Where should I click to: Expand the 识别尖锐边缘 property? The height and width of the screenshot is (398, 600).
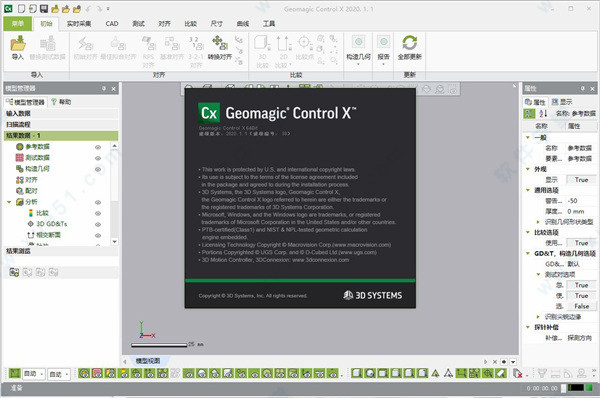tap(538, 316)
